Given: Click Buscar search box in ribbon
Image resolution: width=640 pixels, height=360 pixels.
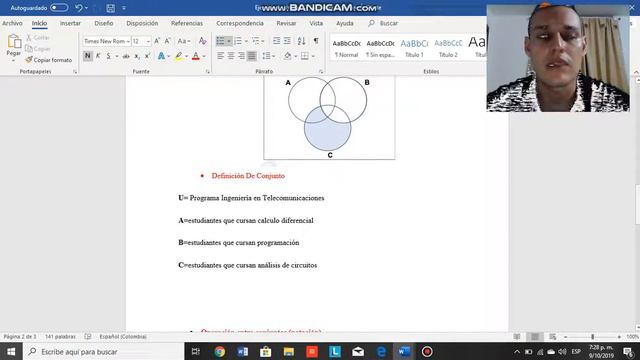Looking at the screenshot, I should point(383,23).
